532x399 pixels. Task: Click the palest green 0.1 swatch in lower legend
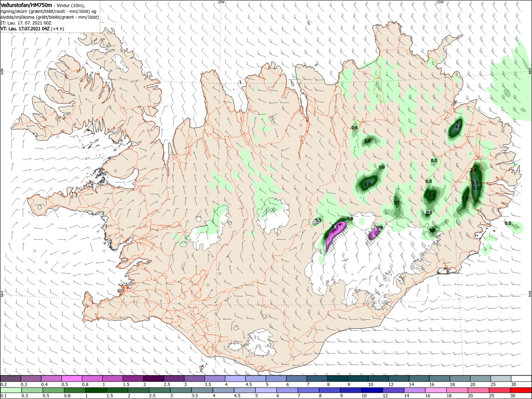[11, 390]
